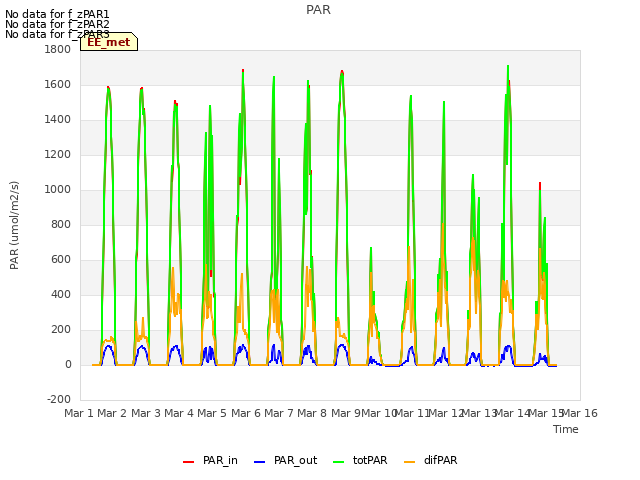
Task: Click the 400 y-axis tick label
Action: click(x=61, y=295)
